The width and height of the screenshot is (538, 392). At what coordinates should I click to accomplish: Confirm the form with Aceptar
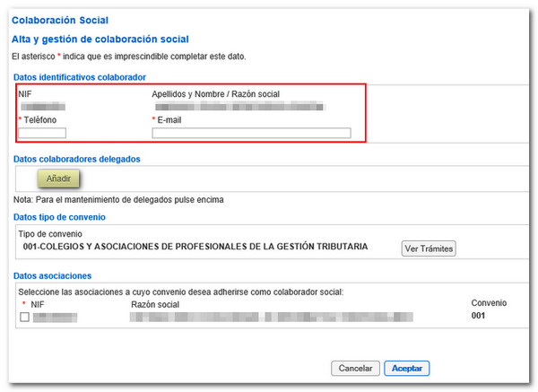[x=406, y=368]
